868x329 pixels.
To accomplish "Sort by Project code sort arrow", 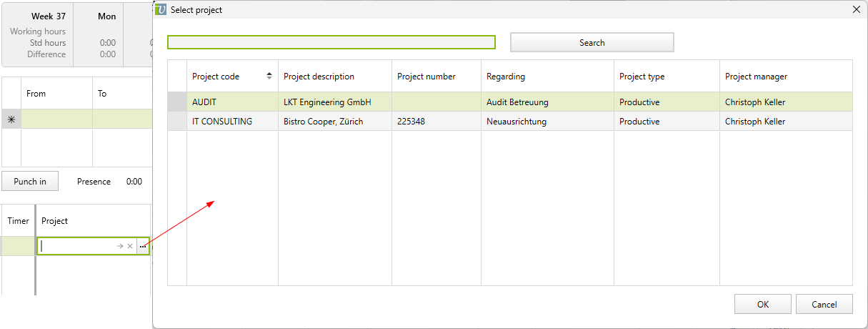I will pyautogui.click(x=269, y=76).
